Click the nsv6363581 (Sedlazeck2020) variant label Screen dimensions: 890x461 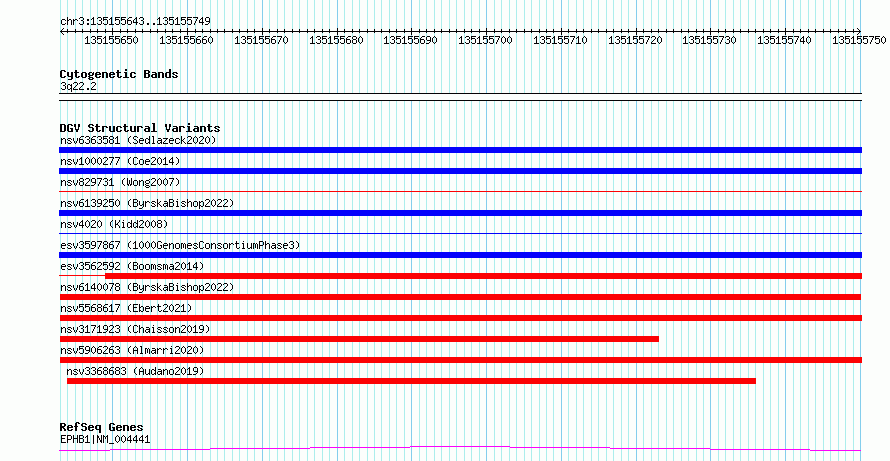point(138,140)
